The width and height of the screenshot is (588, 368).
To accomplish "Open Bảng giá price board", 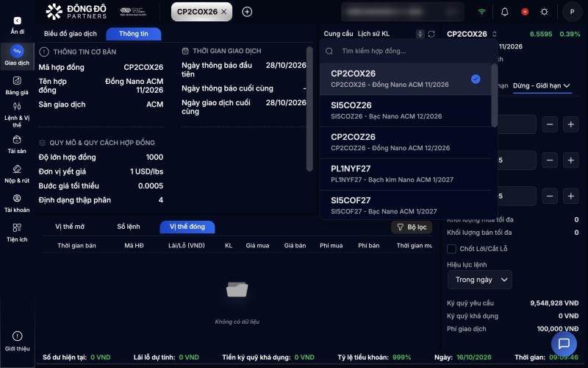I will (17, 85).
